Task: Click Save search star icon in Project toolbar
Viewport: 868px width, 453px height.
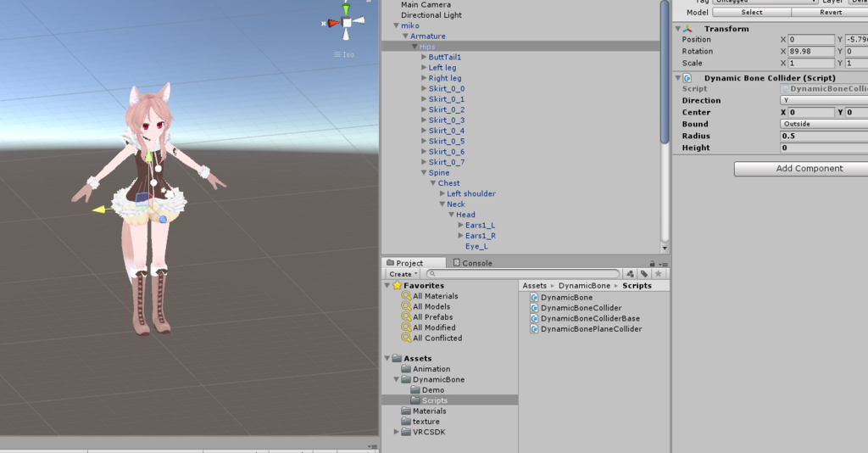Action: (658, 273)
